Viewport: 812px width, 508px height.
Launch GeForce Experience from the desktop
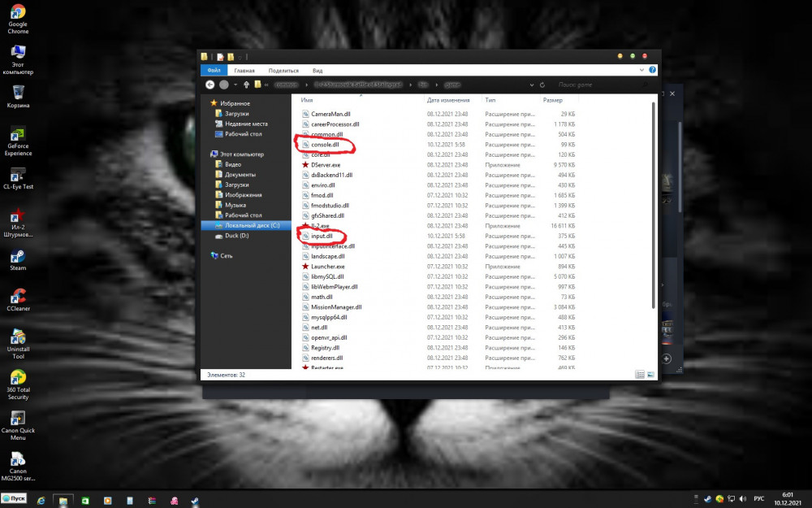(18, 141)
